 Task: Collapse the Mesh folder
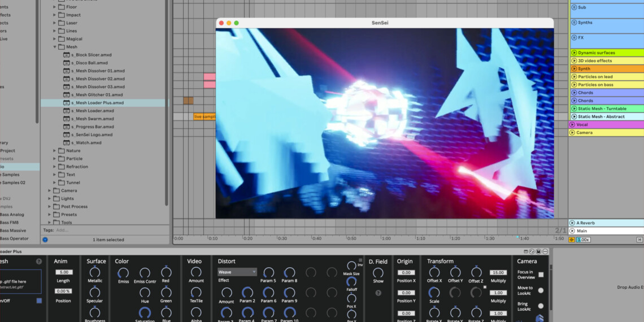point(55,47)
